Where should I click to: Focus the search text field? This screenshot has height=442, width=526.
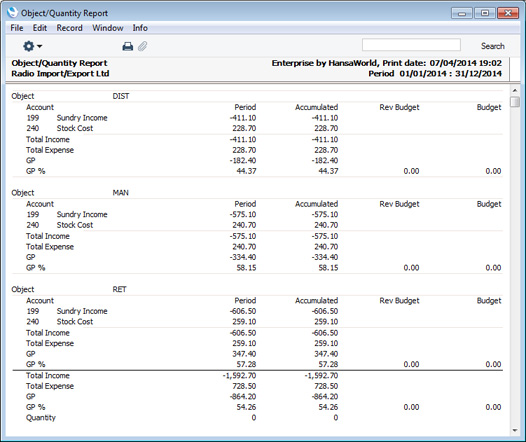(411, 45)
